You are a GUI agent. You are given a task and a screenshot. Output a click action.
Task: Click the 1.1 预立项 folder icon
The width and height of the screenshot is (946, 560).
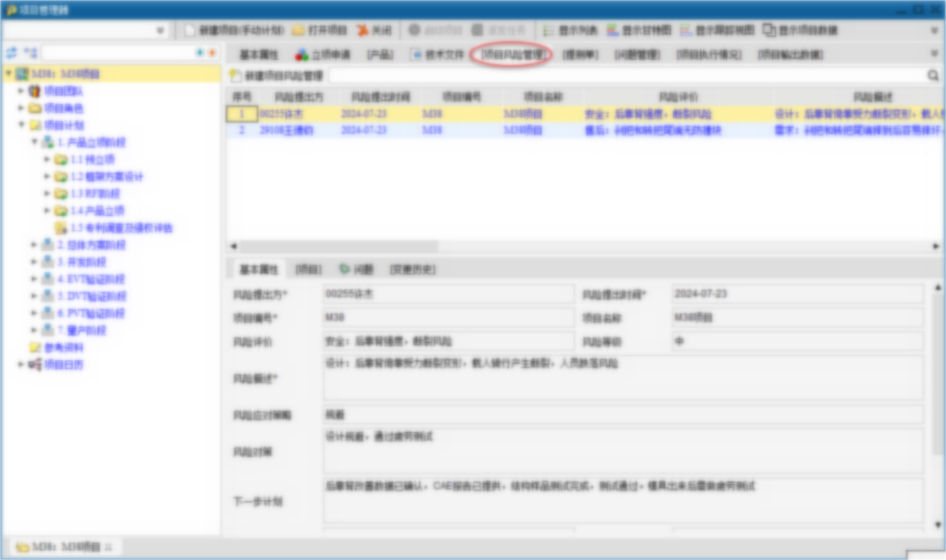(x=61, y=160)
